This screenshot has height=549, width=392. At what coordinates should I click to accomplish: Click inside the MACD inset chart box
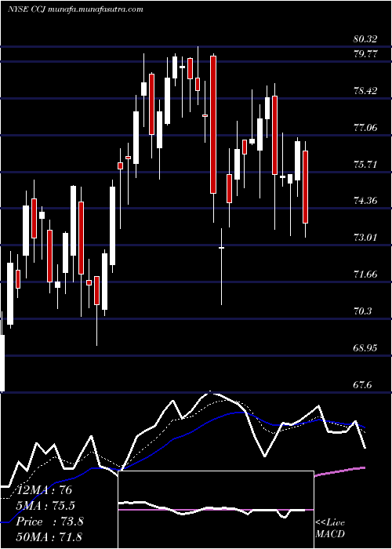(216, 510)
